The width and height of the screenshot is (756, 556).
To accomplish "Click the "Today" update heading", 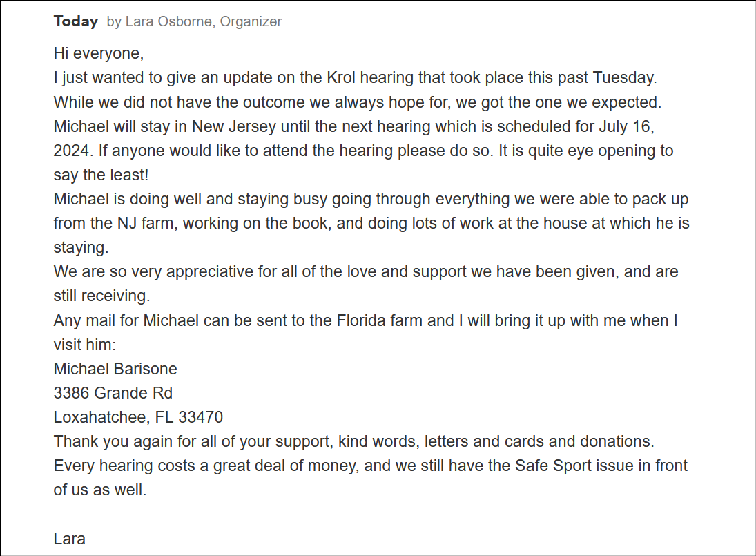I will (x=76, y=21).
